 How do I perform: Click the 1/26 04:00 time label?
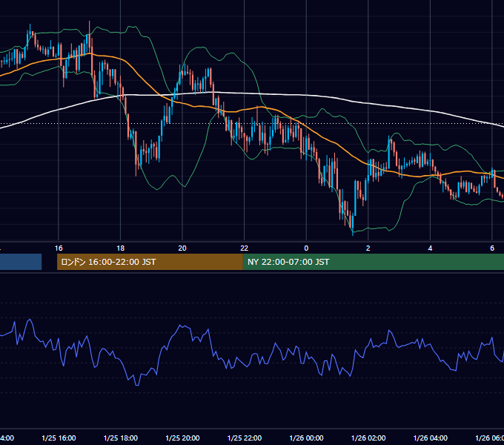(431, 438)
